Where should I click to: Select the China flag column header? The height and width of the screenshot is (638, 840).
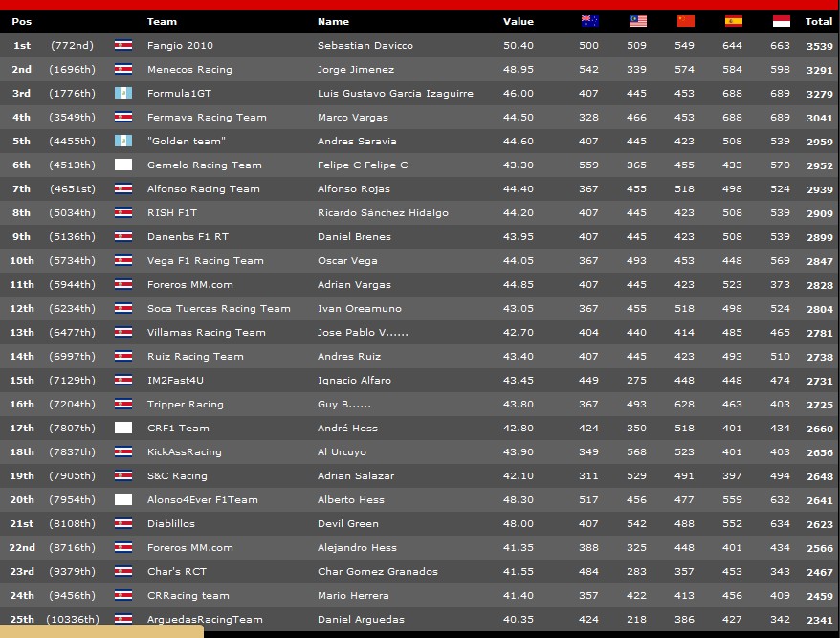point(685,21)
